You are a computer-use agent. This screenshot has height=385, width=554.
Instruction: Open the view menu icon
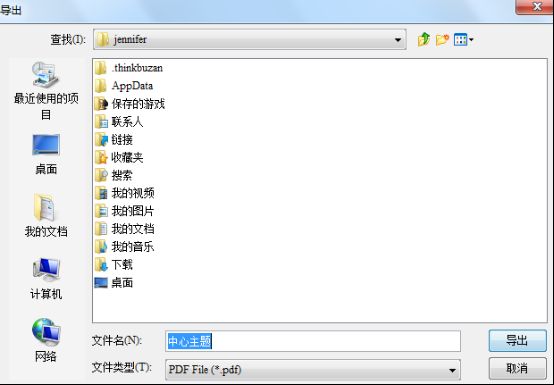[x=460, y=40]
